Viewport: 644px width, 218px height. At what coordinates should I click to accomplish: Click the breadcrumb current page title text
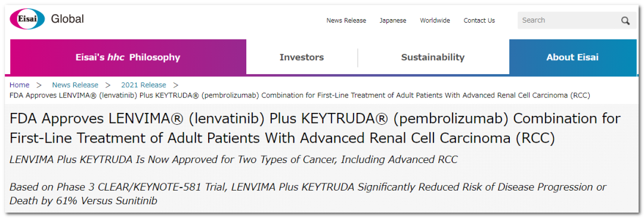300,96
